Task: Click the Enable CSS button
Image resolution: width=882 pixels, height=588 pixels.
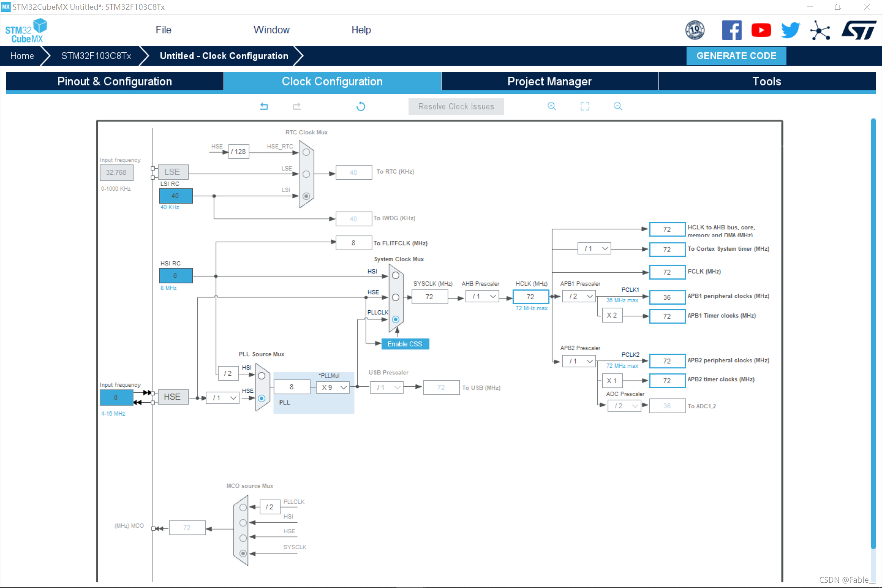Action: 405,344
